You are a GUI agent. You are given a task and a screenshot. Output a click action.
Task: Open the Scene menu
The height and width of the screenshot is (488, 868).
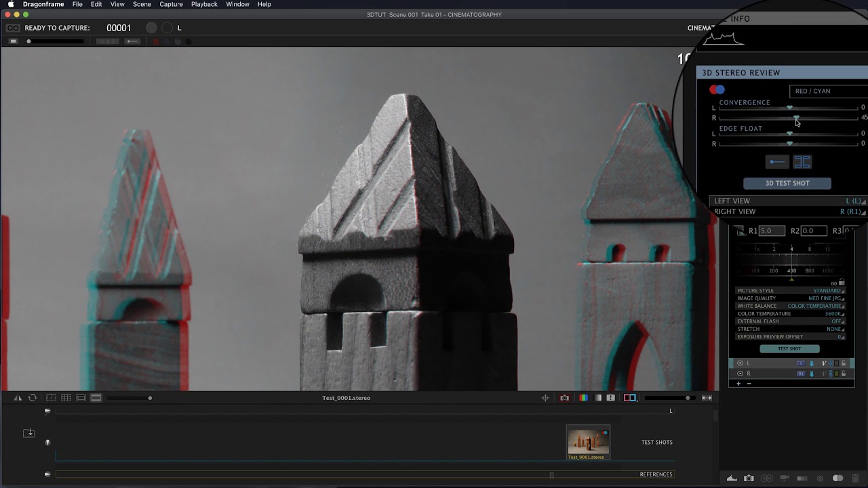pyautogui.click(x=142, y=4)
